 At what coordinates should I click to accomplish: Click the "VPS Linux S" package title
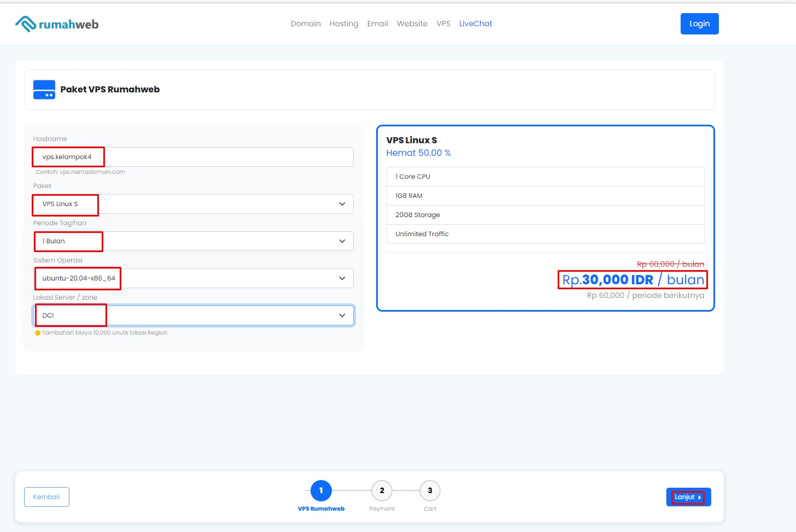[x=412, y=140]
